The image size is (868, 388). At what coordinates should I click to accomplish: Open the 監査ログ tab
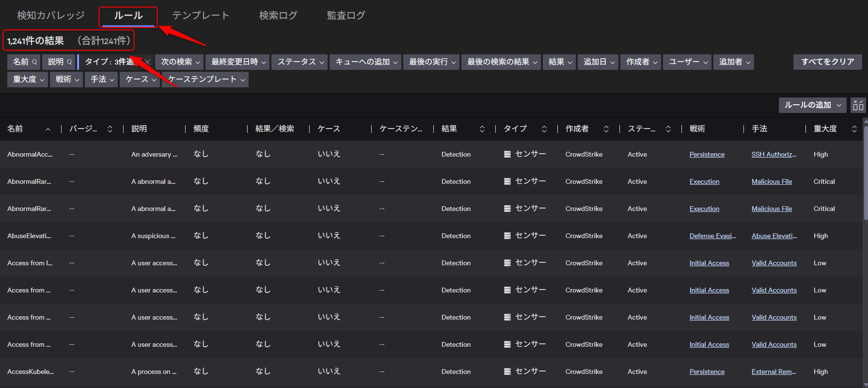[346, 16]
